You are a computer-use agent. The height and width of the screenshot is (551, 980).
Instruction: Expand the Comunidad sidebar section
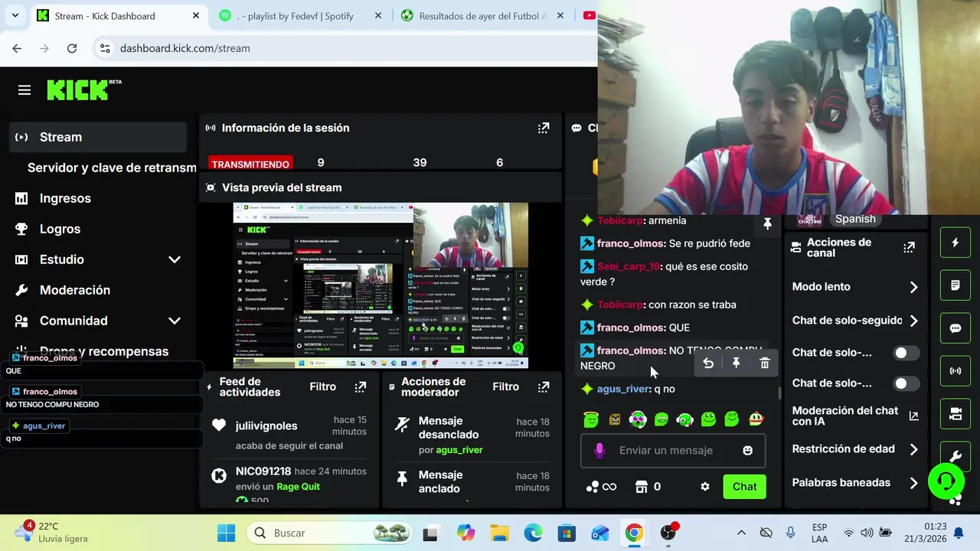[x=175, y=321]
